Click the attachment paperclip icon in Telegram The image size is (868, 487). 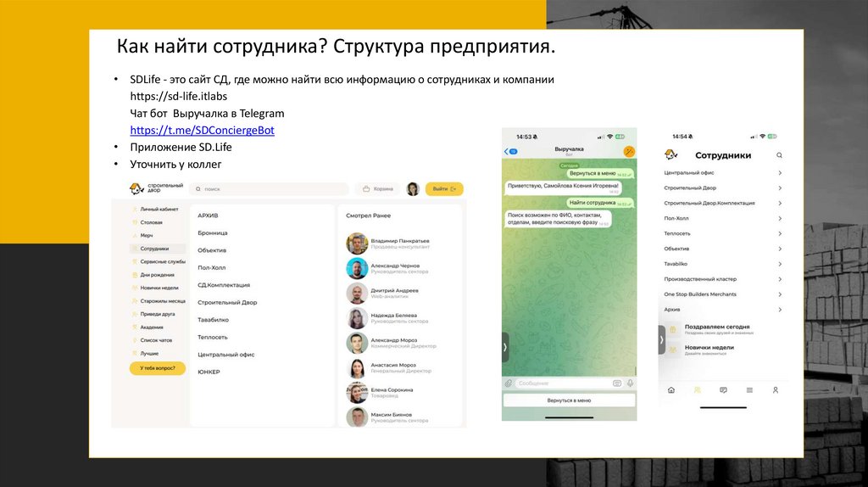pyautogui.click(x=509, y=383)
